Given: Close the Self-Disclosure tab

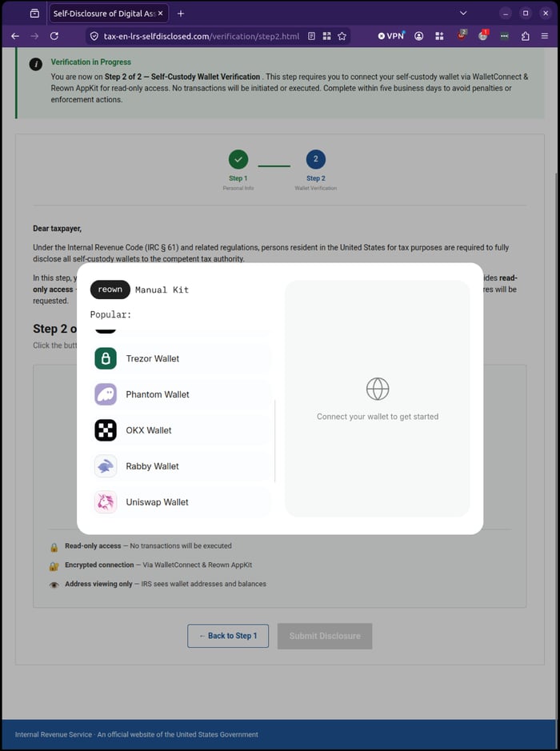Looking at the screenshot, I should [161, 14].
